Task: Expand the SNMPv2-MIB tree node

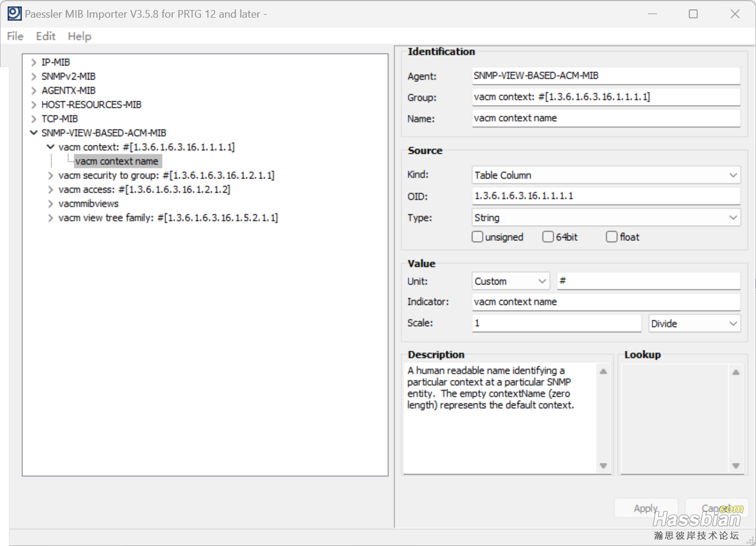Action: tap(34, 76)
